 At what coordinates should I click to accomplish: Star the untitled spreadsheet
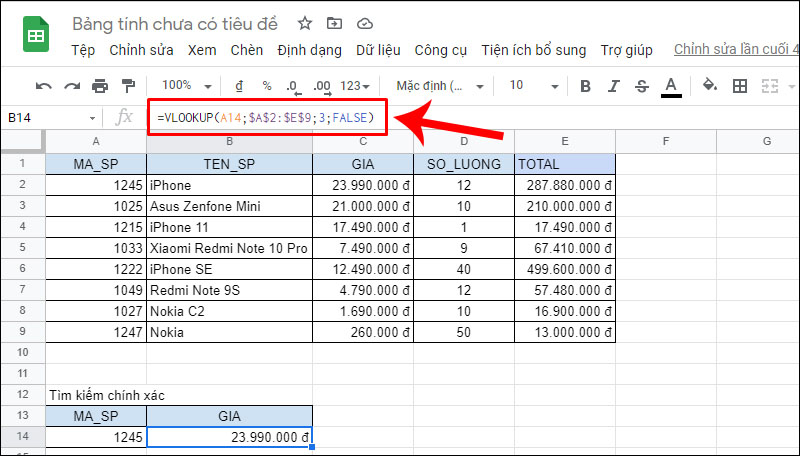click(x=305, y=23)
